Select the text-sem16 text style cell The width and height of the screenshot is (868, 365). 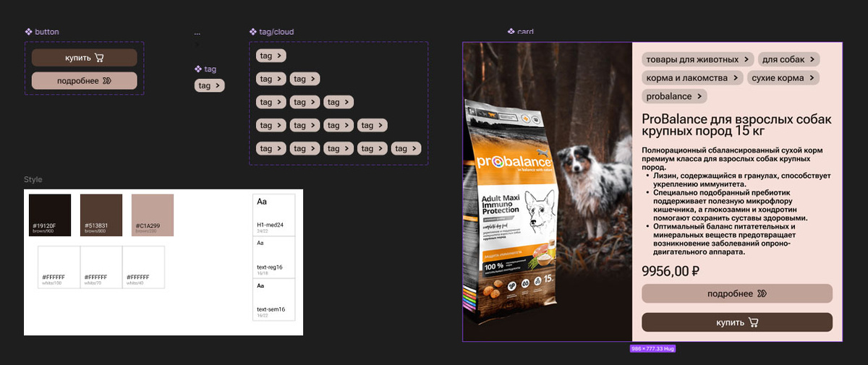point(274,299)
